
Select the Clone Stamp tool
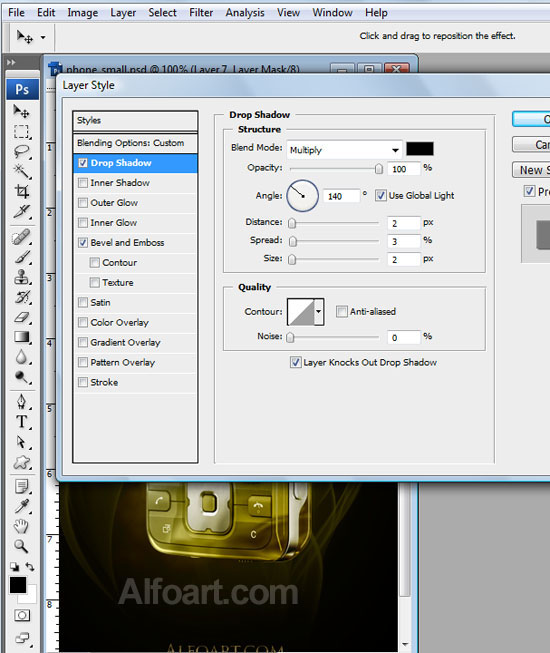coord(22,277)
